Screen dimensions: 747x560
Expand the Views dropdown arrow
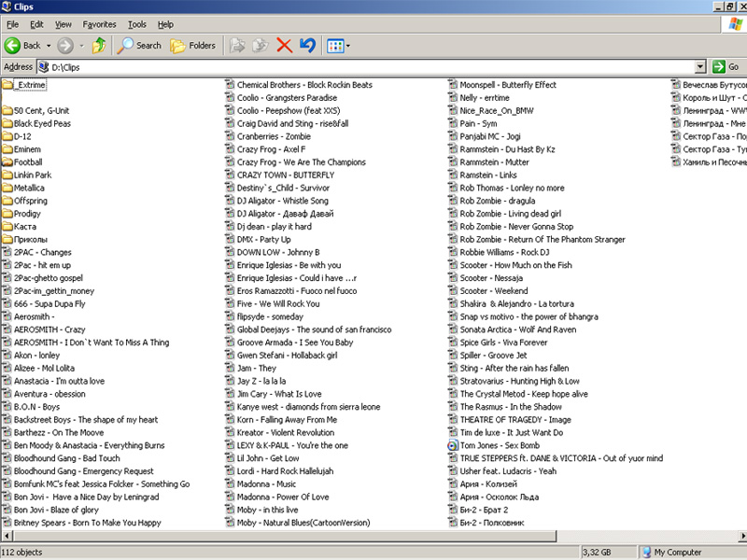[x=347, y=46]
